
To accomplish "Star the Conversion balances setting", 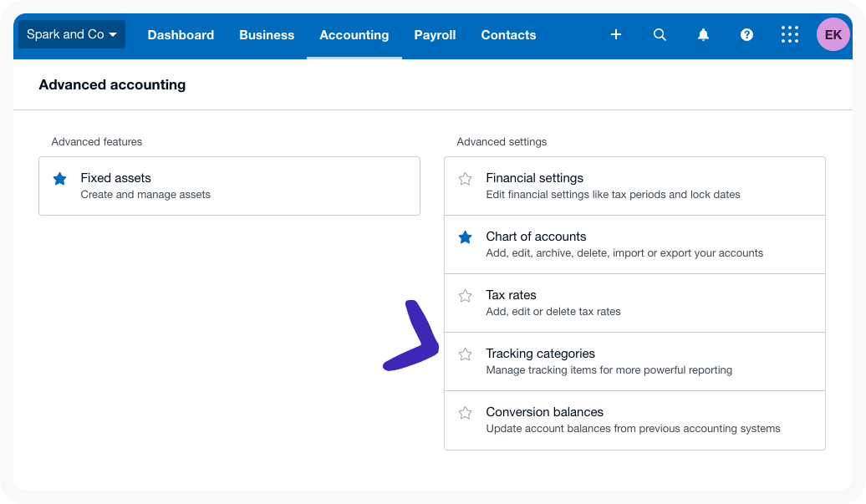I will [x=466, y=413].
